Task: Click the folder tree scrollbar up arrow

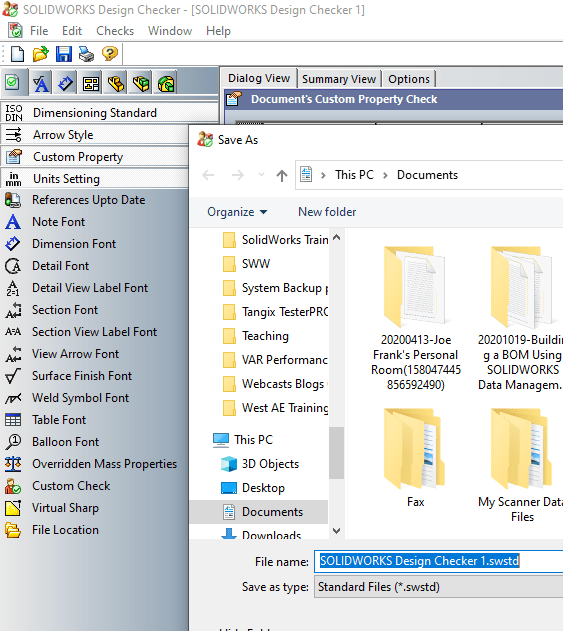Action: (336, 237)
